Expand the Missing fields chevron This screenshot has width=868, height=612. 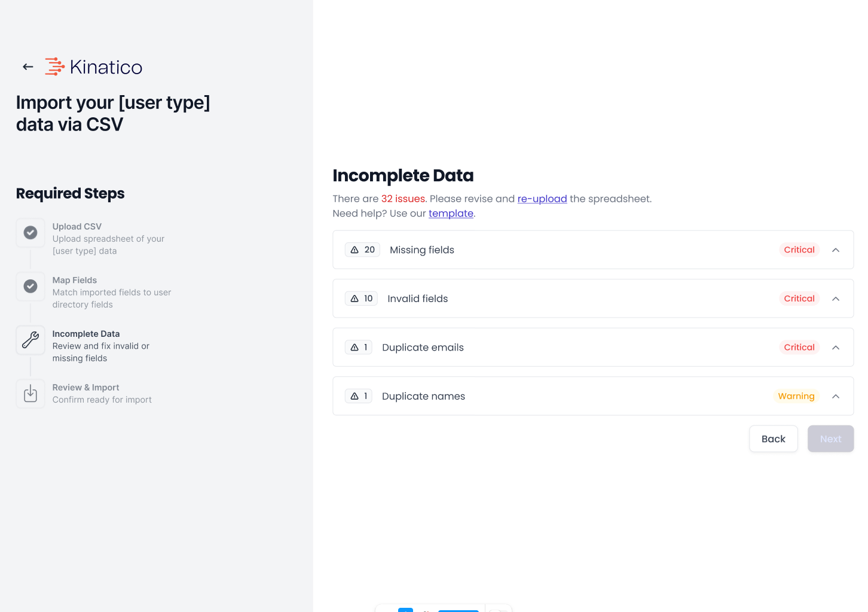click(836, 250)
